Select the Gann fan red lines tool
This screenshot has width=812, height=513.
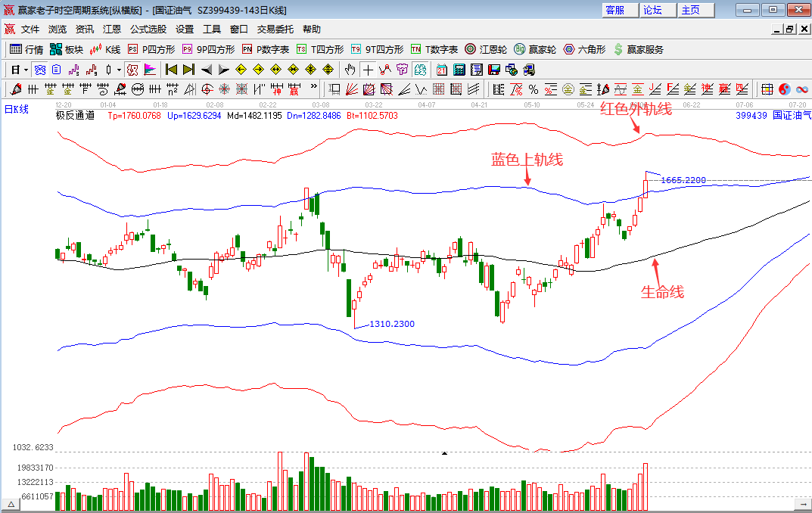[x=352, y=89]
